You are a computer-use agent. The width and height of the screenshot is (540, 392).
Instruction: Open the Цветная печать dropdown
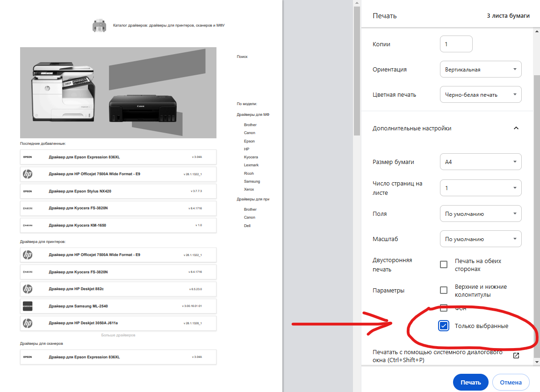pyautogui.click(x=481, y=95)
